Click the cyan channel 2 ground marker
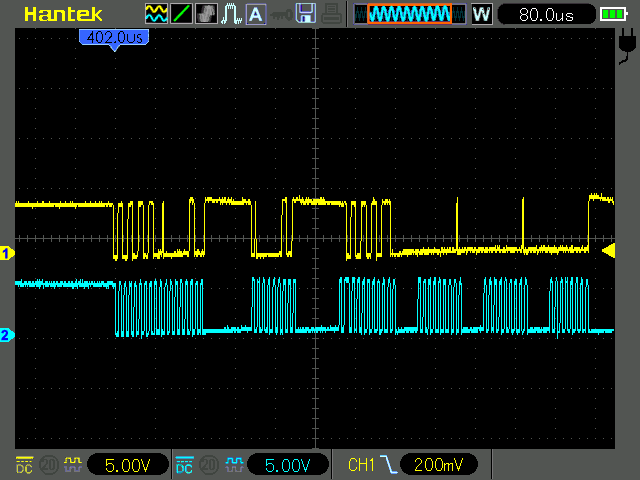This screenshot has width=640, height=480. click(7, 335)
